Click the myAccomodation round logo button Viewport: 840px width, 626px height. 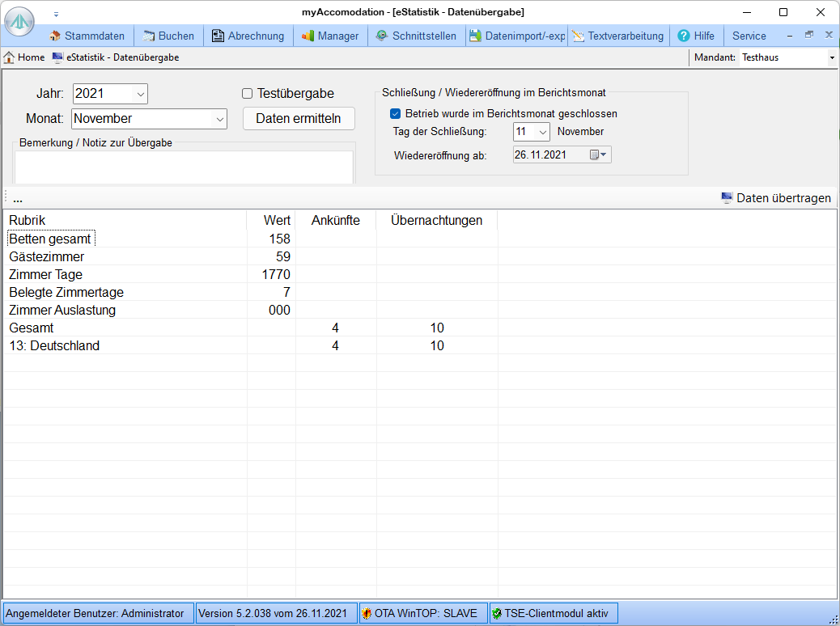[x=19, y=22]
